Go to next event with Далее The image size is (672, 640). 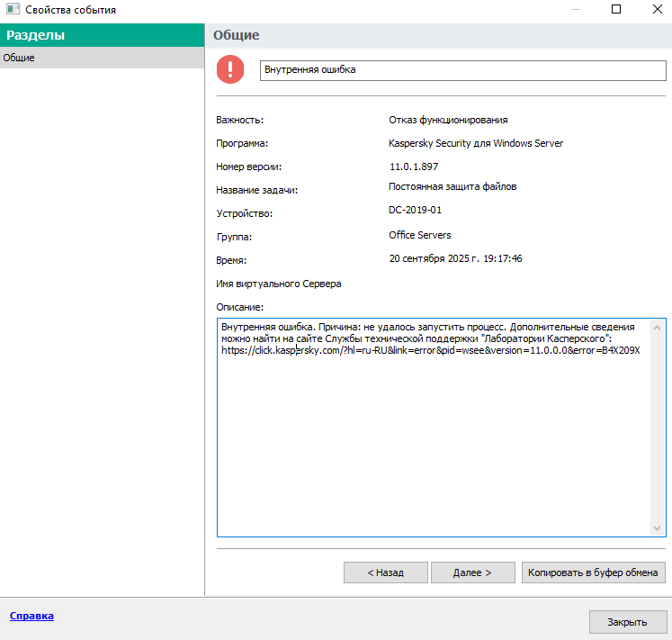click(x=472, y=572)
